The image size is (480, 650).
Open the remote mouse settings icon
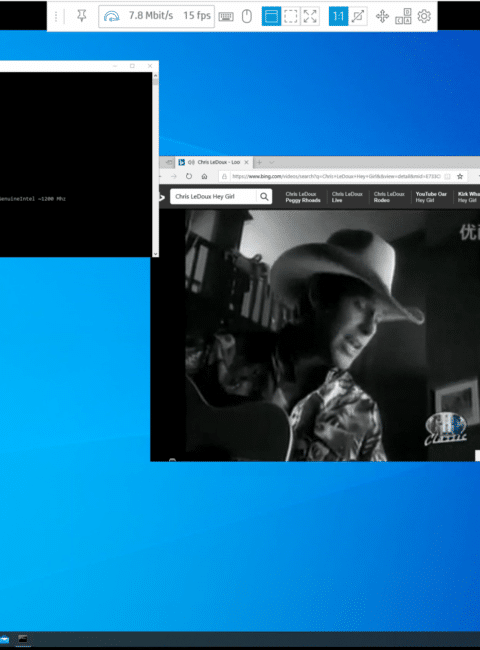(247, 17)
